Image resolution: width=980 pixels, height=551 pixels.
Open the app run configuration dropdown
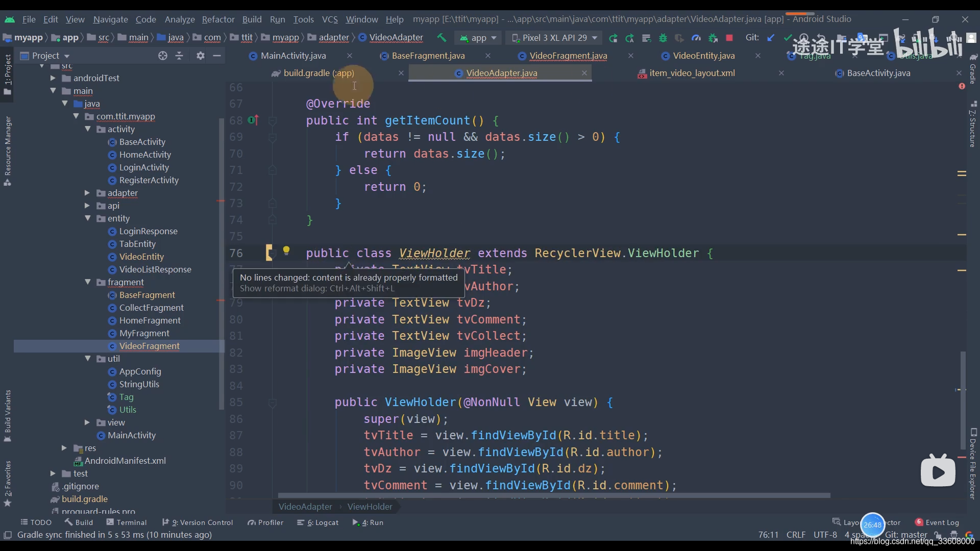(x=478, y=38)
